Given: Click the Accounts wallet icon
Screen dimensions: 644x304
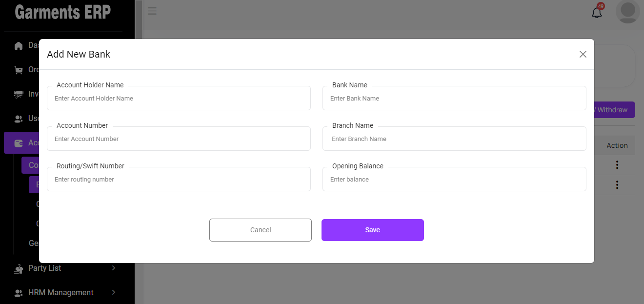Looking at the screenshot, I should click(x=19, y=143).
